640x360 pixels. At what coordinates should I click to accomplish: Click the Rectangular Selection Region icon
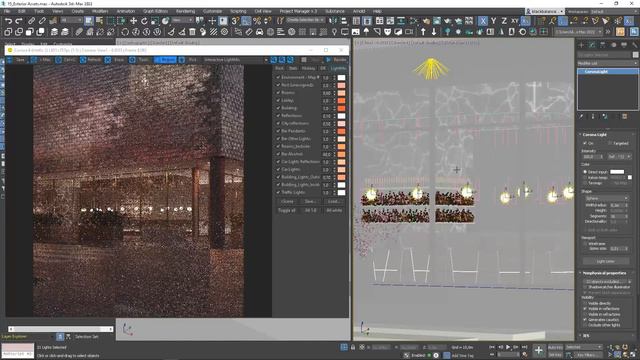pyautogui.click(x=111, y=20)
